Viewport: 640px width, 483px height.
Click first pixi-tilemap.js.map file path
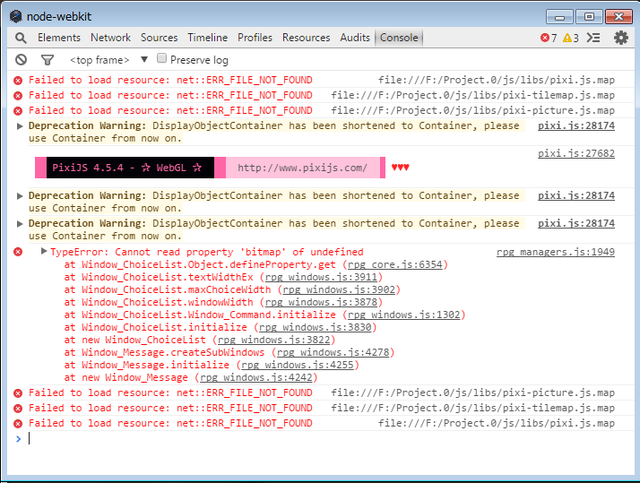473,96
